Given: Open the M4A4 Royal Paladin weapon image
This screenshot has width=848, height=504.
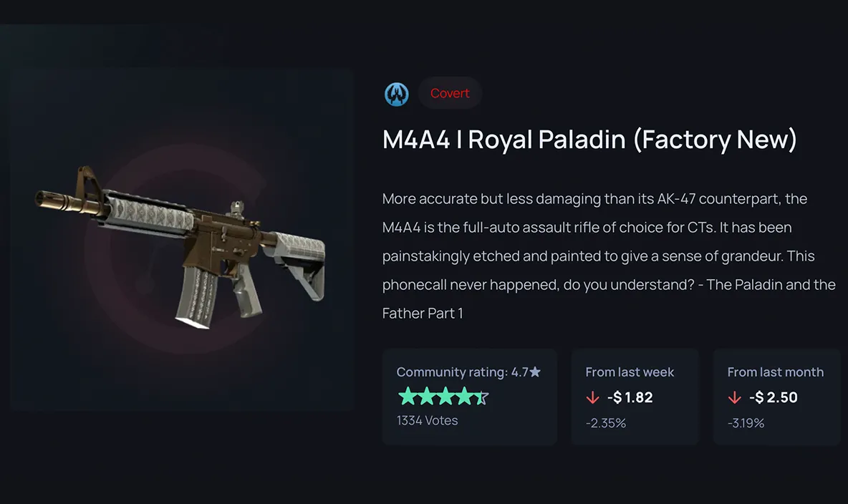Looking at the screenshot, I should pyautogui.click(x=182, y=239).
